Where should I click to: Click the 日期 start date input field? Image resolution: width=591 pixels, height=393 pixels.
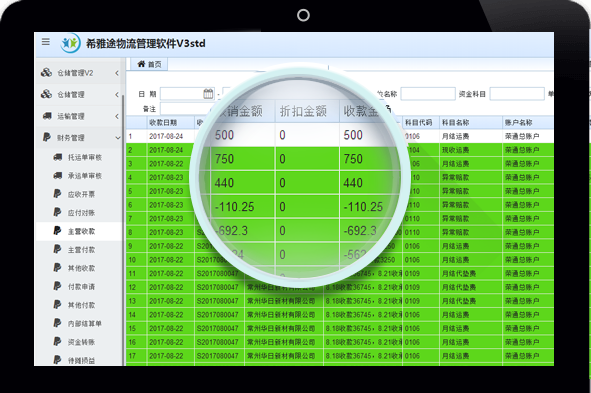187,94
